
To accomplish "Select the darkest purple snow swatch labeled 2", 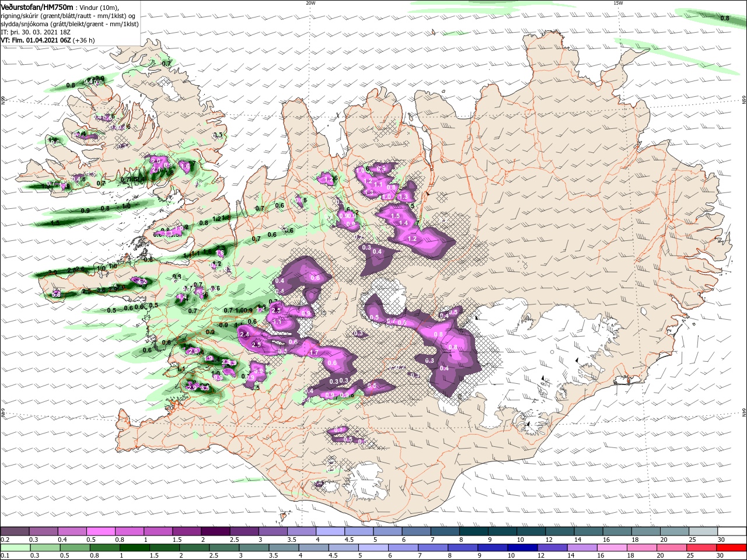I will tap(215, 531).
